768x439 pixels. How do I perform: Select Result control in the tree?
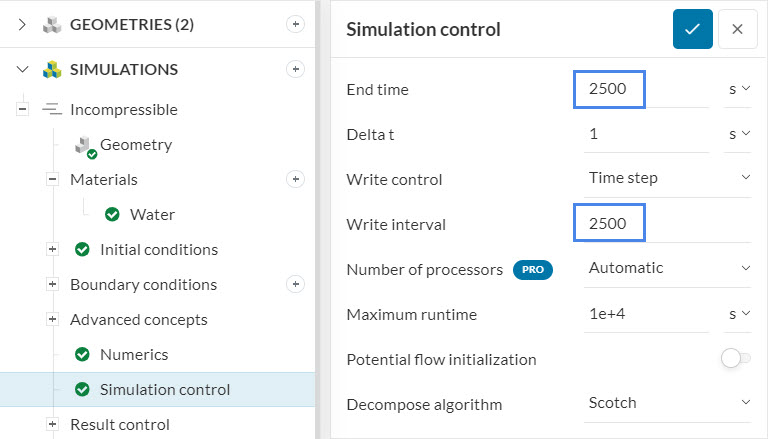(x=122, y=424)
